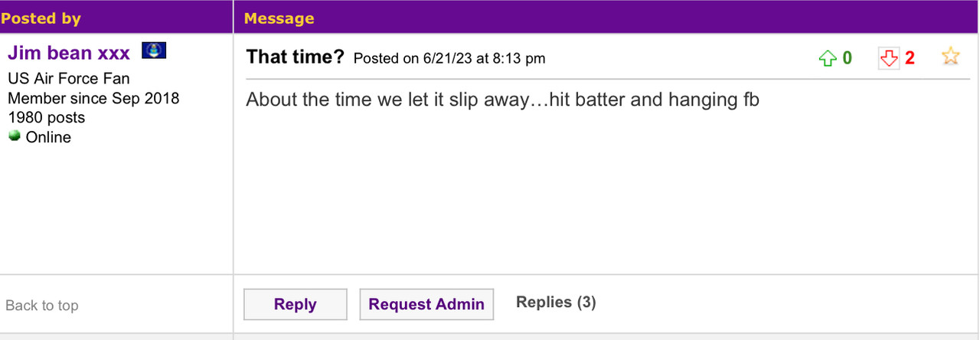The height and width of the screenshot is (340, 980).
Task: Click the posted date 6/21/23 timestamp
Action: pos(449,59)
